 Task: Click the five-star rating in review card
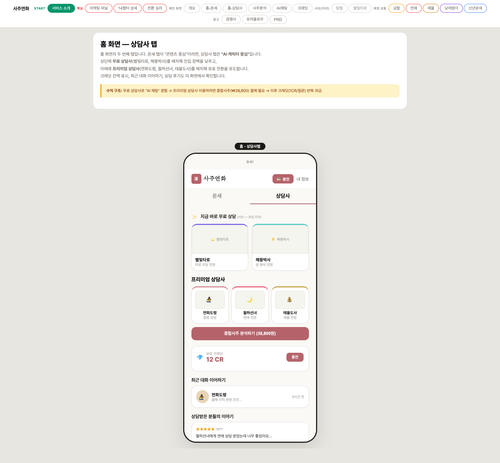coord(205,429)
